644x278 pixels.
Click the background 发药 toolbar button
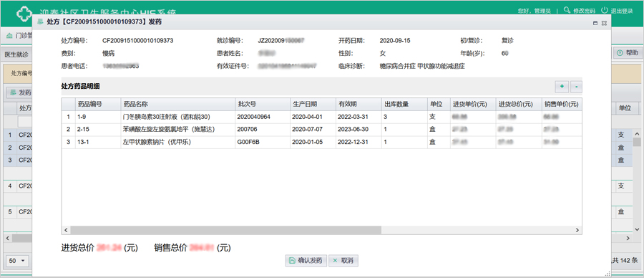click(x=20, y=92)
